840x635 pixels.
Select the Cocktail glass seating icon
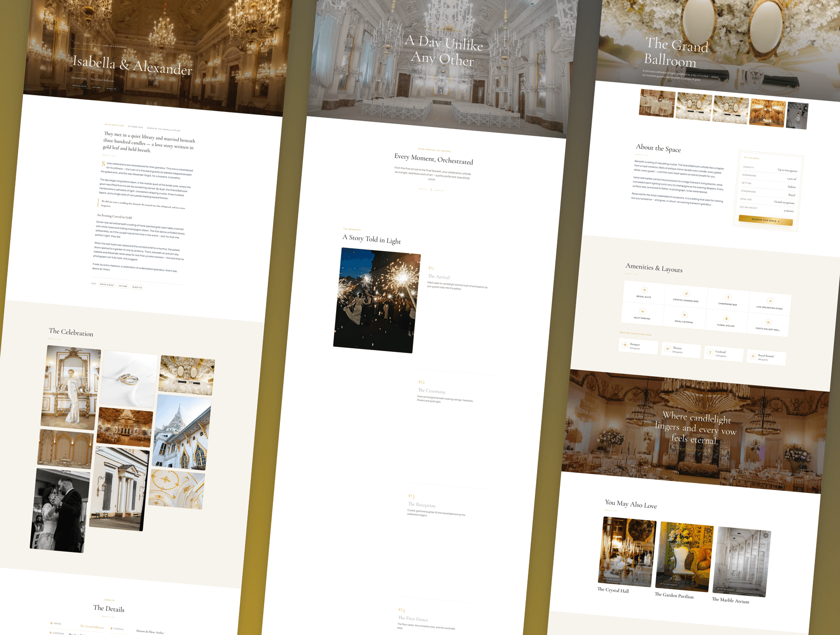pyautogui.click(x=710, y=353)
